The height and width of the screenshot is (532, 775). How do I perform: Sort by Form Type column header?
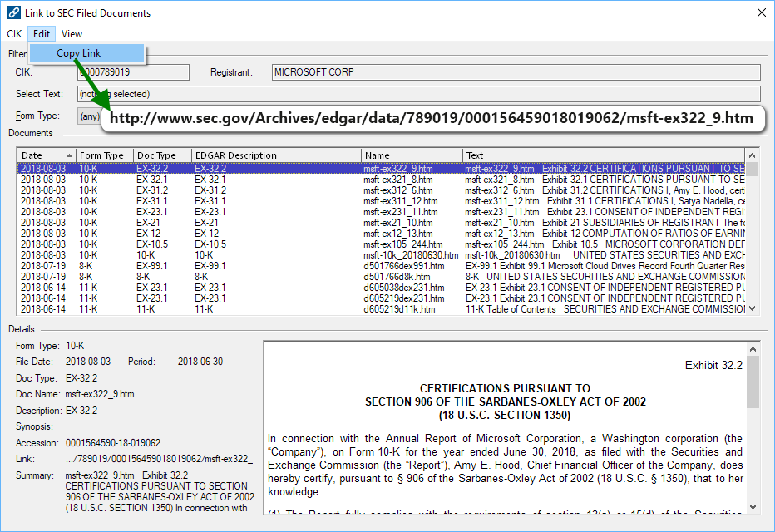tap(104, 155)
